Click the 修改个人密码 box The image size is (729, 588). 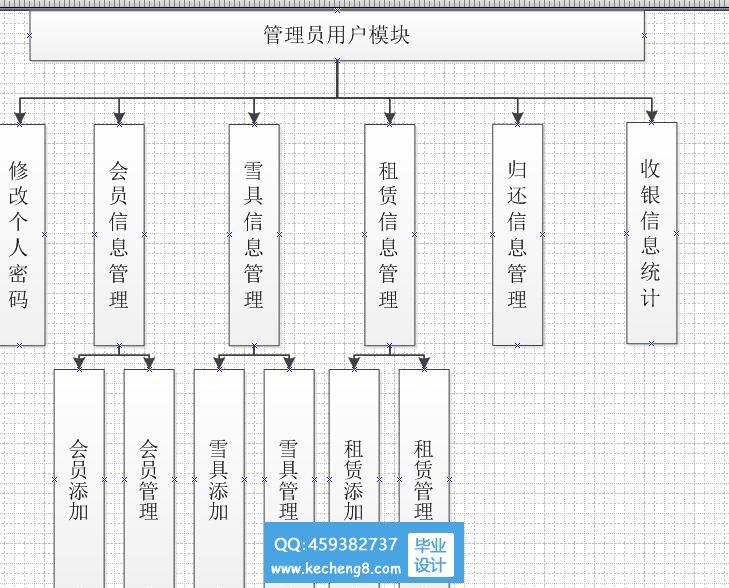point(22,235)
